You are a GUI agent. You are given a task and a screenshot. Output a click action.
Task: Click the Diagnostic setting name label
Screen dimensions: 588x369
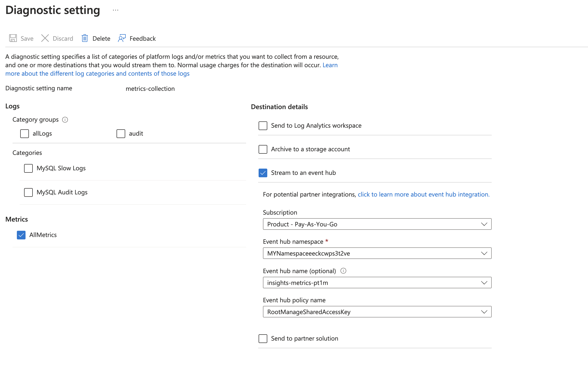pyautogui.click(x=39, y=88)
